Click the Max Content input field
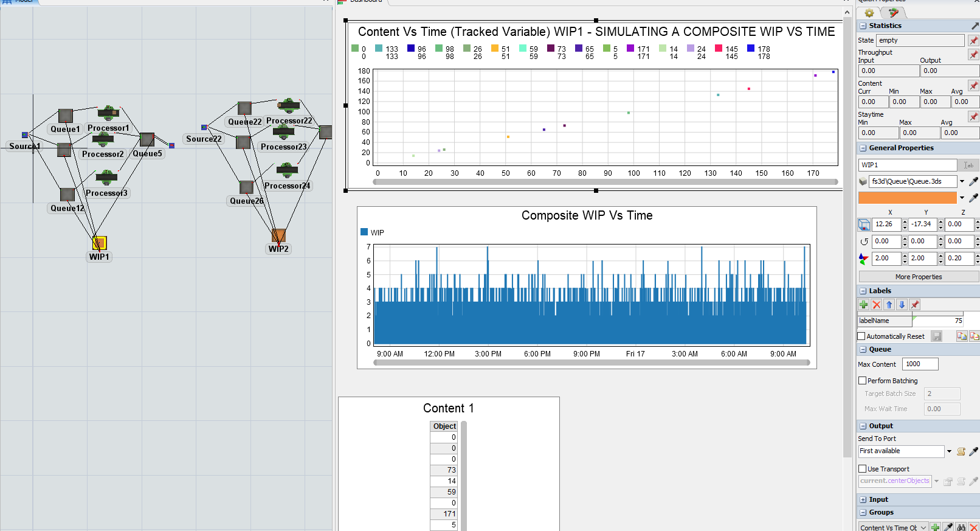 tap(920, 364)
